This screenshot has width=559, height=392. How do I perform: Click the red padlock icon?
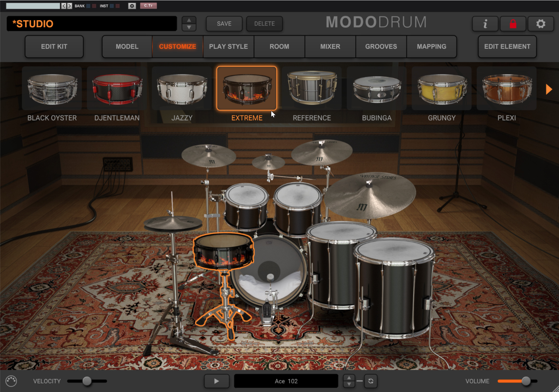tap(513, 24)
